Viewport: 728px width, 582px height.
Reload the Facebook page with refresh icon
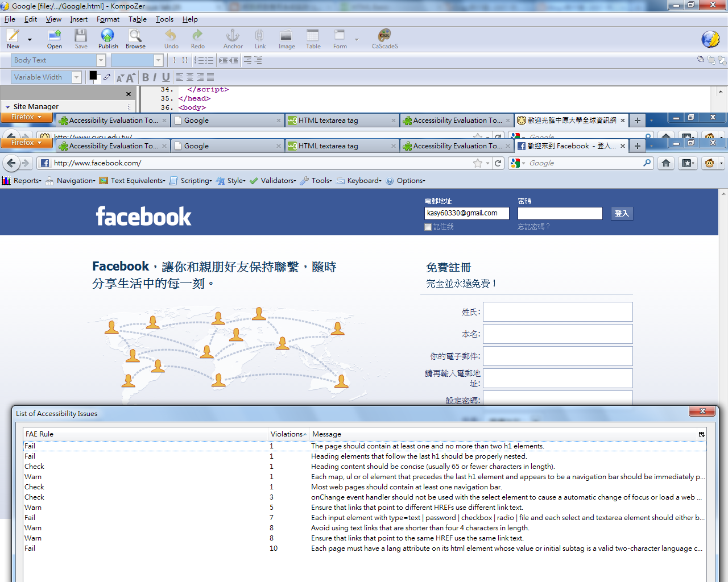[498, 163]
